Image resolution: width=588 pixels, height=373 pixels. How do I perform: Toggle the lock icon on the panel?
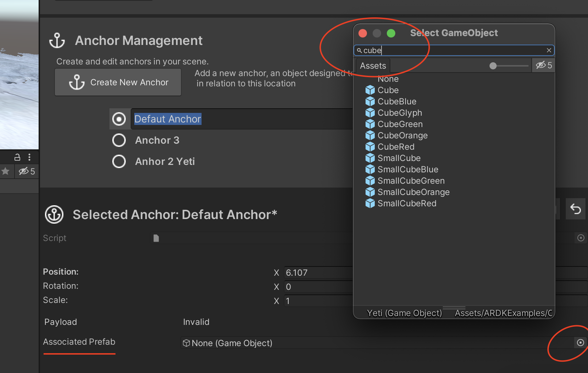click(17, 157)
